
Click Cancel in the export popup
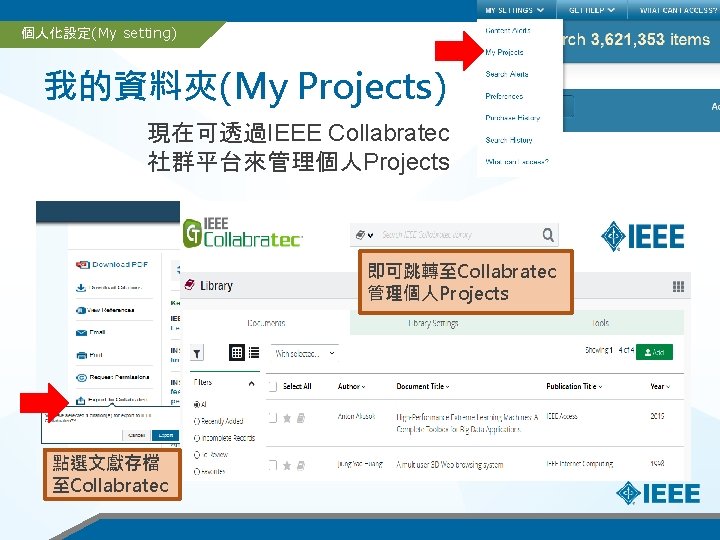click(136, 435)
